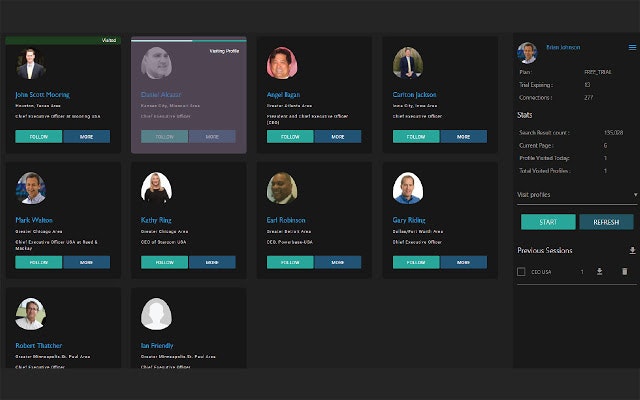Tick the CEO USA session checkbox
The height and width of the screenshot is (400, 640).
pos(521,271)
